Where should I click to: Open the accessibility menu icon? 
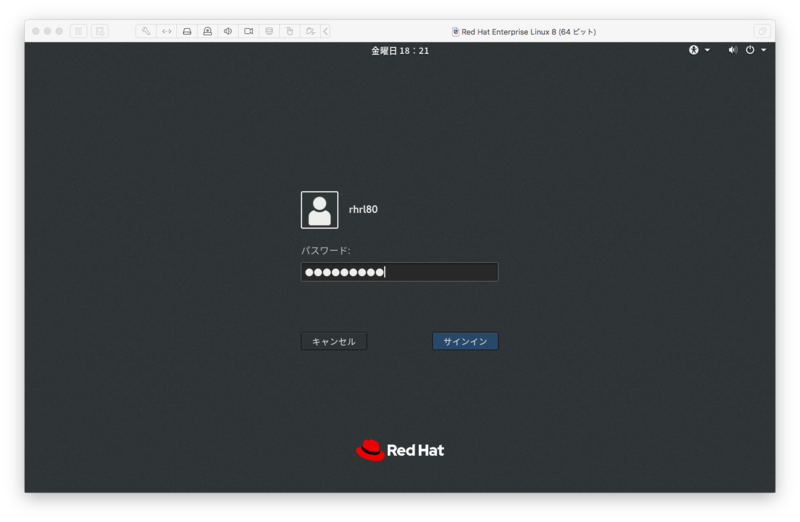[693, 49]
